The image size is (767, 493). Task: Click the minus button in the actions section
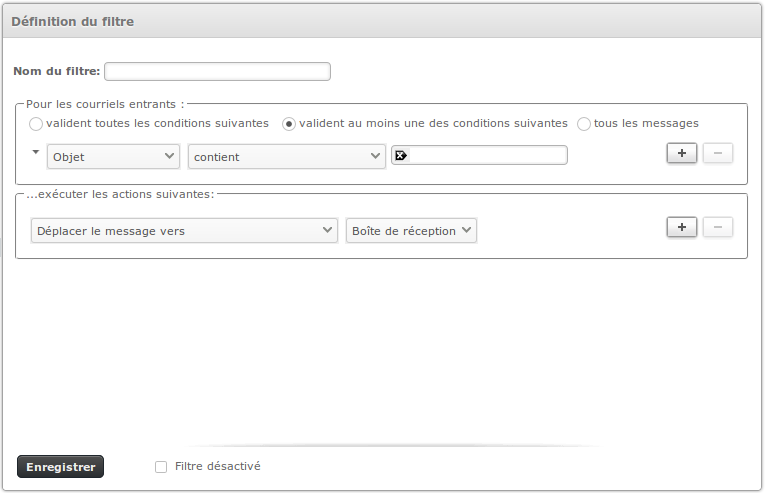(717, 227)
